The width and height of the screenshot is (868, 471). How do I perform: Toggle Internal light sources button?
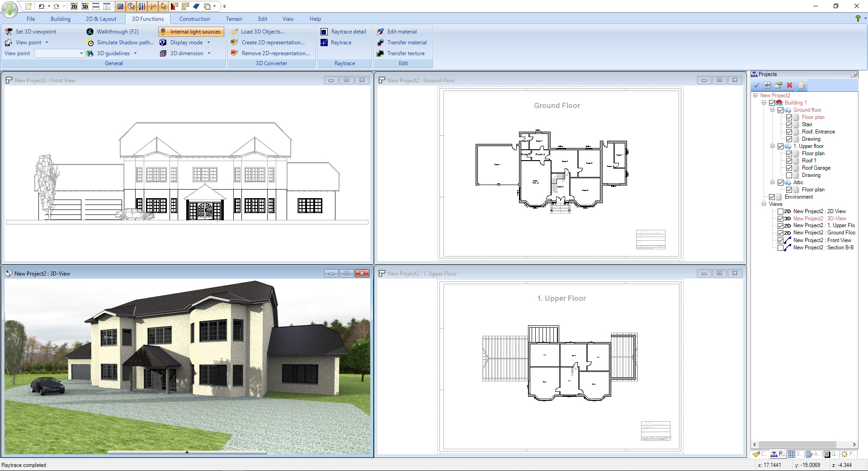click(x=191, y=32)
